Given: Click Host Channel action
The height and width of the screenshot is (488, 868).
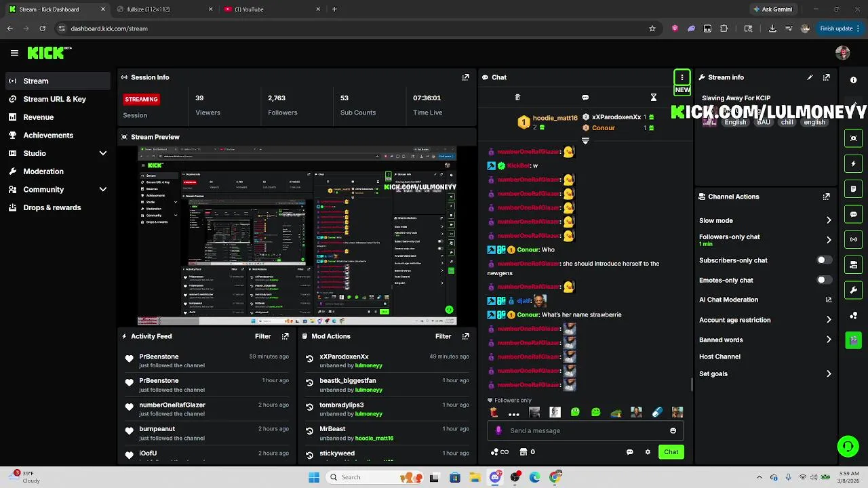Looking at the screenshot, I should (719, 357).
